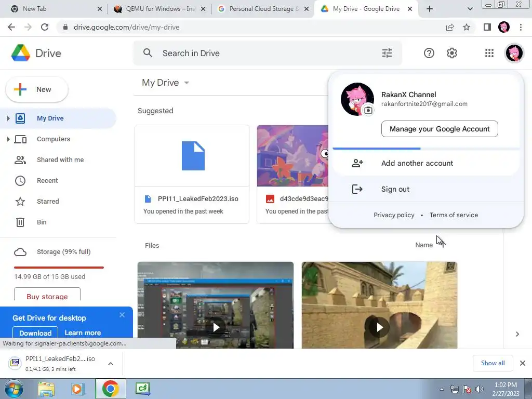Download Drive for desktop

point(35,332)
